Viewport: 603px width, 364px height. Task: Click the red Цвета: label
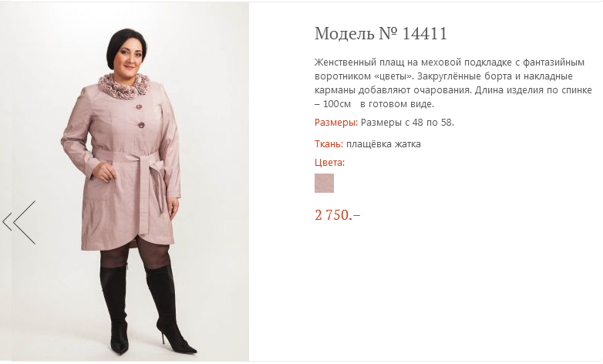click(x=329, y=163)
